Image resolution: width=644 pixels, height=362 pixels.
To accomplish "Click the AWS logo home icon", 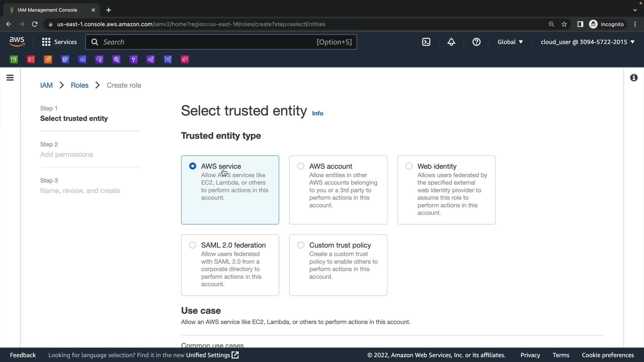I will 17,42.
